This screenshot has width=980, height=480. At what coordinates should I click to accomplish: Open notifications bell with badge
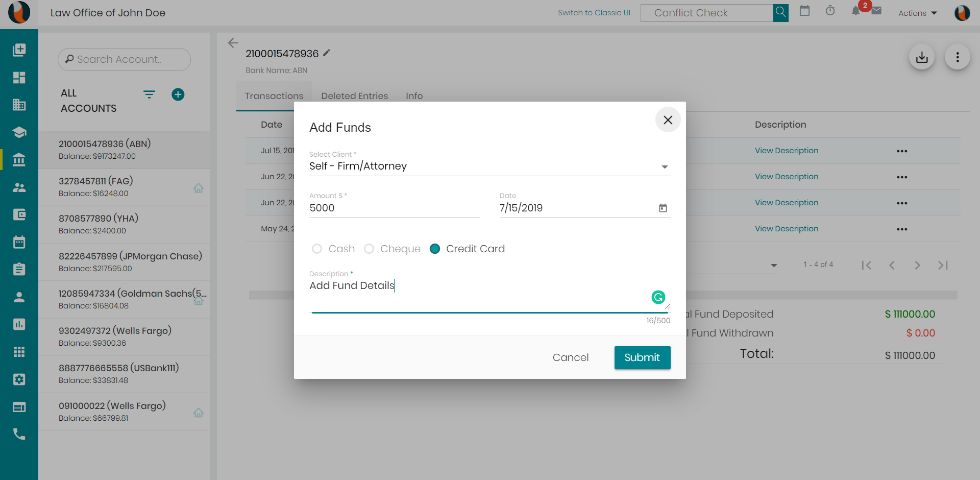(856, 11)
